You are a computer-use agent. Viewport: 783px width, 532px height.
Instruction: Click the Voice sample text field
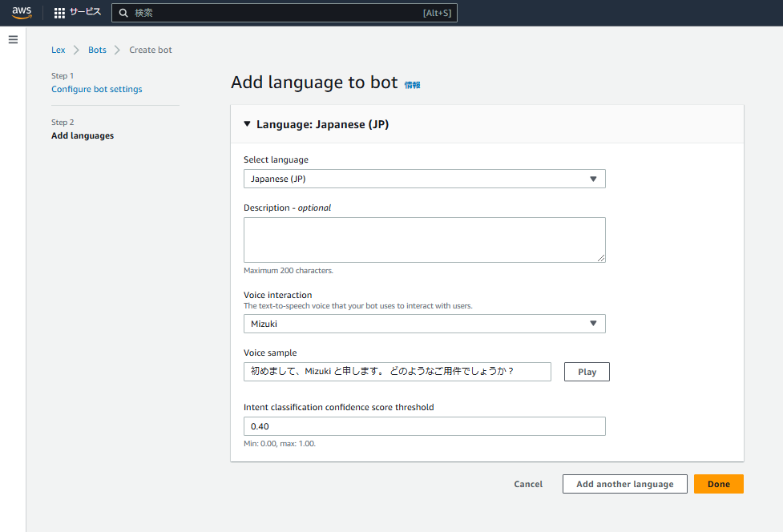[x=397, y=372]
